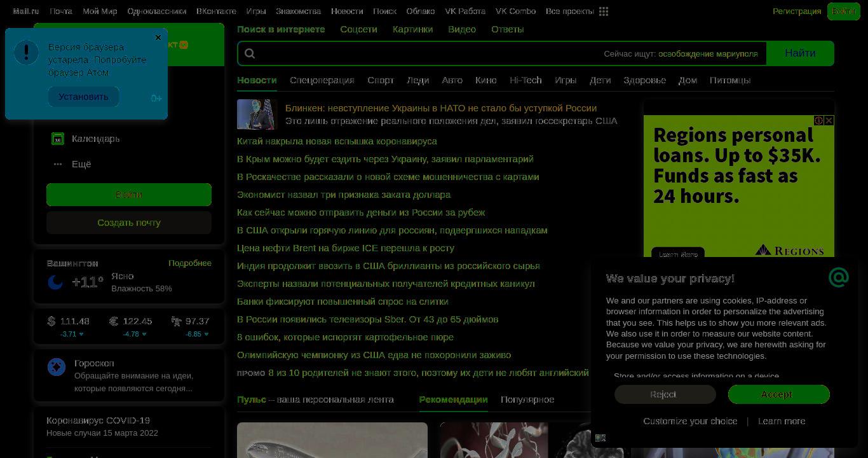Click Регистрация link in top bar
868x458 pixels.
point(797,11)
